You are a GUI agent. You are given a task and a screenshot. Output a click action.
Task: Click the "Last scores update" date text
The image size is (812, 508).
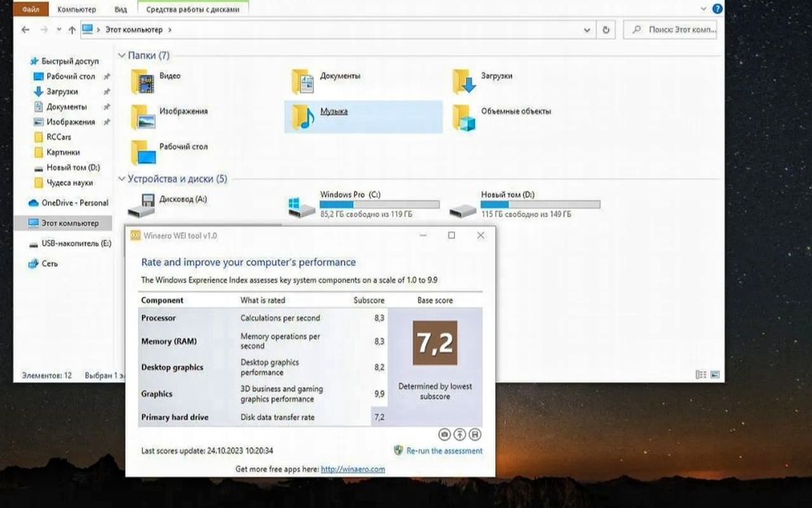pyautogui.click(x=207, y=450)
